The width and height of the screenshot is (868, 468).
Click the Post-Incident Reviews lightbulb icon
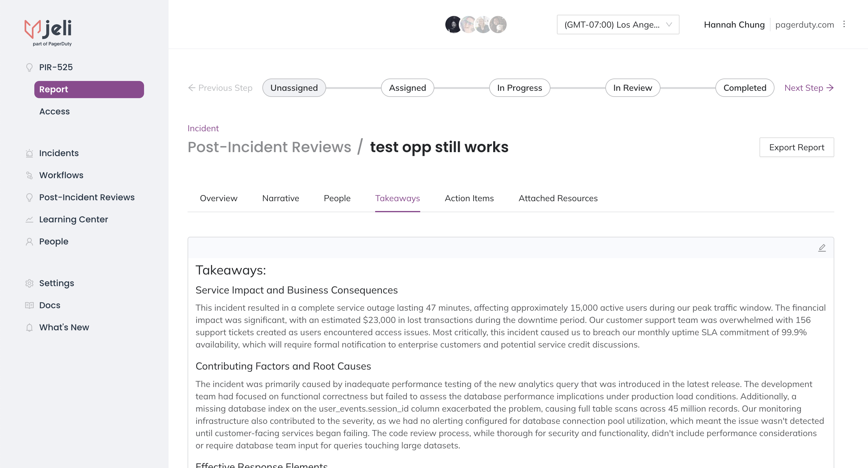[x=29, y=197]
